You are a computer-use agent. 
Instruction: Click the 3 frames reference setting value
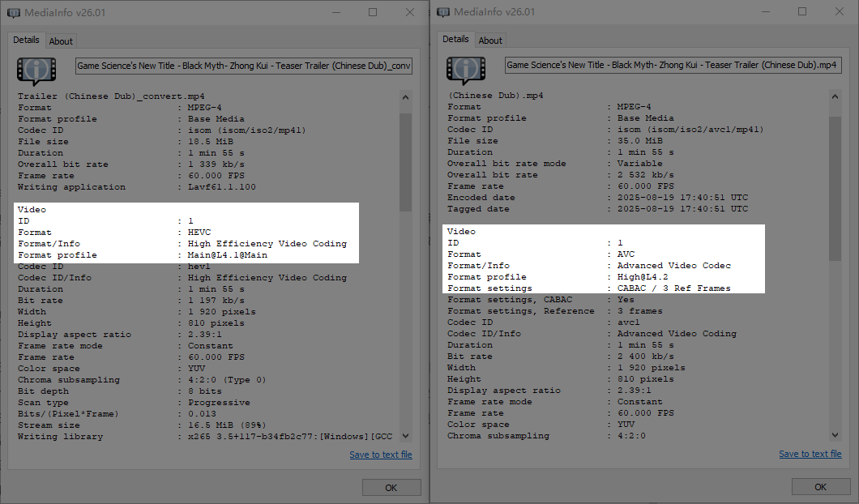click(x=640, y=311)
